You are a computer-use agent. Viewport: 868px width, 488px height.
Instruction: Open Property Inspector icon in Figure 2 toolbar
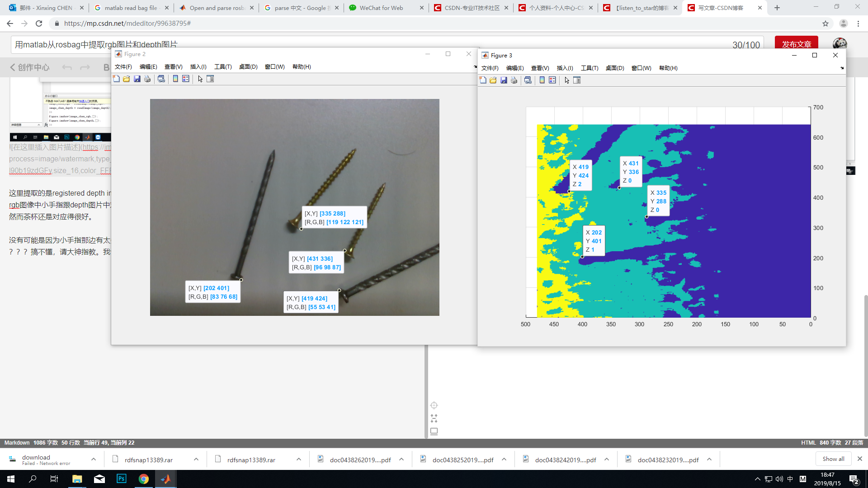(210, 79)
